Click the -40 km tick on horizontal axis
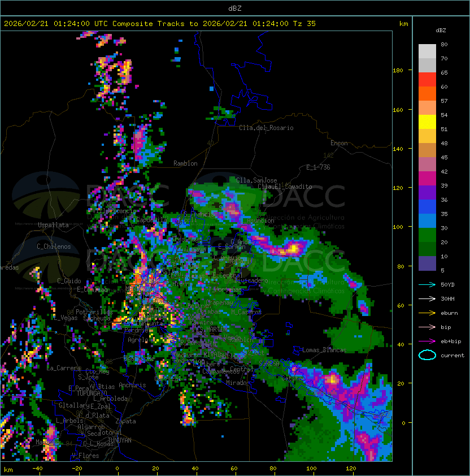Screen dimensions: 470x476 [x=37, y=469]
